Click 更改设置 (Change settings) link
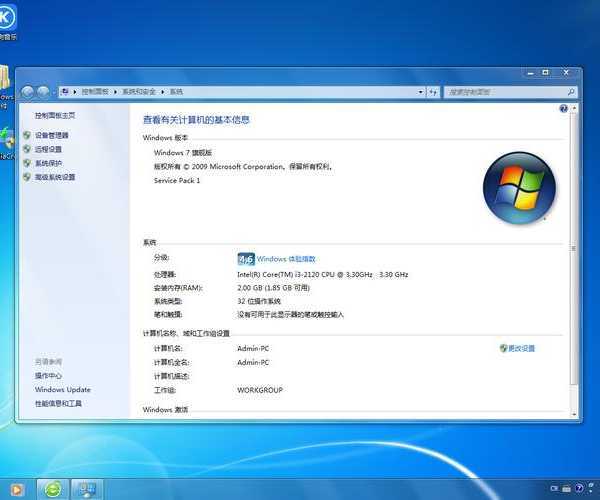The image size is (600, 500). pos(522,348)
